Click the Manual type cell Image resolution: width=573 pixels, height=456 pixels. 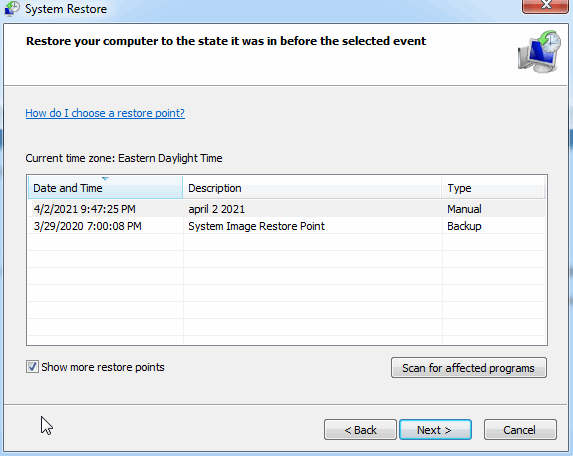pyautogui.click(x=464, y=209)
